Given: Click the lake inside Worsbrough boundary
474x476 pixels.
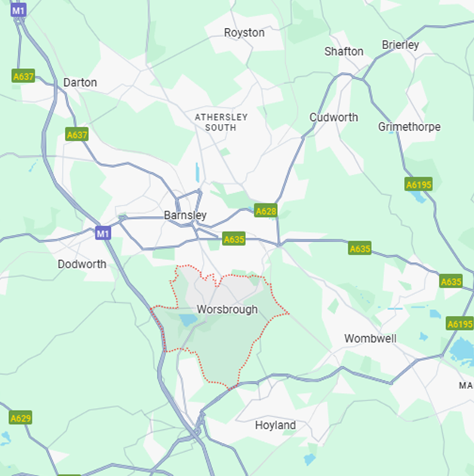Looking at the screenshot, I should pos(189,320).
